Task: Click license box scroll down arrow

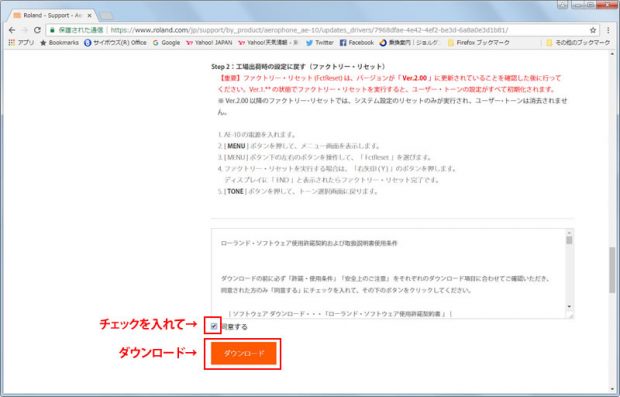Action: coord(569,306)
